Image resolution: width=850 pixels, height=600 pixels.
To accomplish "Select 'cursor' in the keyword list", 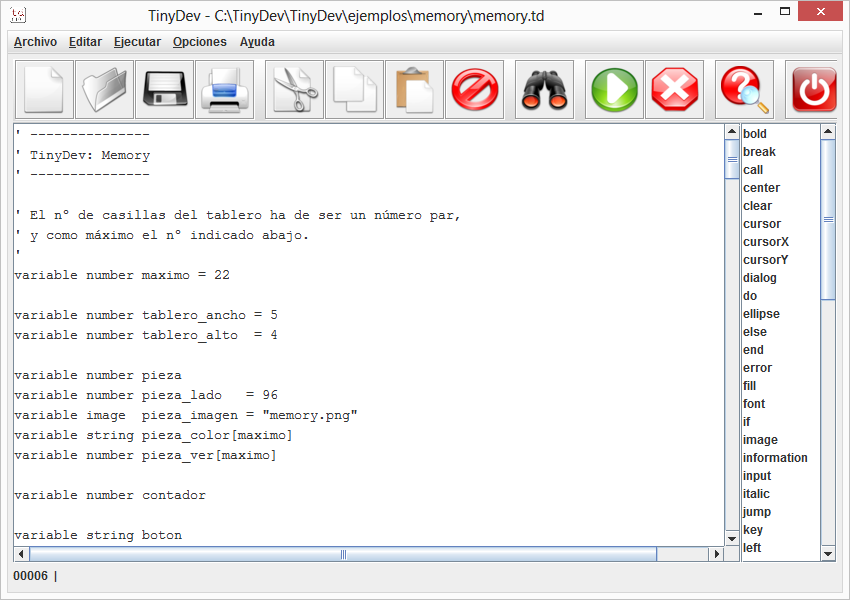I will click(762, 224).
